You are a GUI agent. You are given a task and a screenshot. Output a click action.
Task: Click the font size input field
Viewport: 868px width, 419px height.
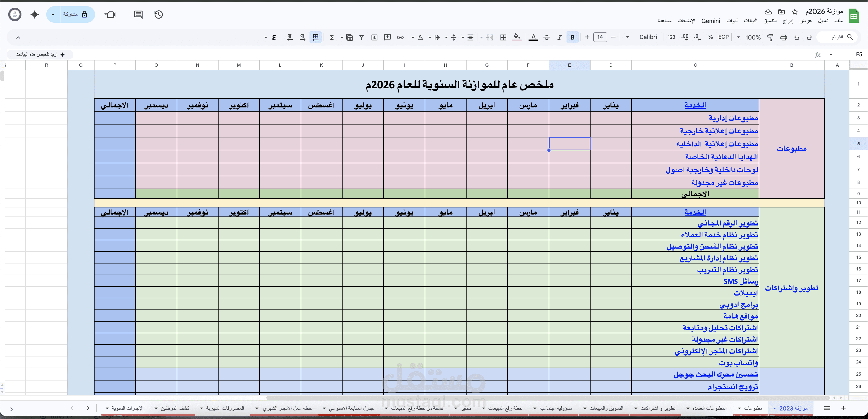pos(600,37)
